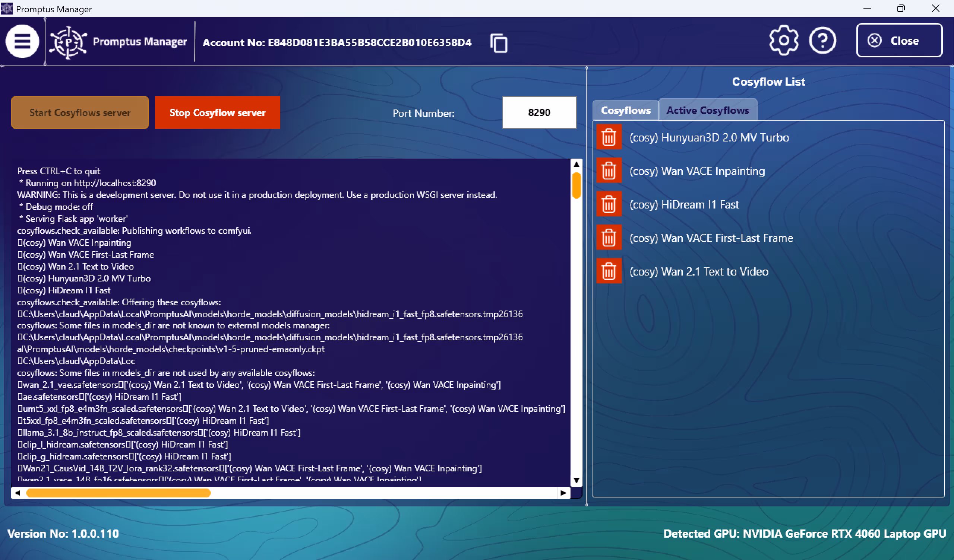This screenshot has height=560, width=954.
Task: Delete the Wan VACE Inpainting cosyflow
Action: 609,170
